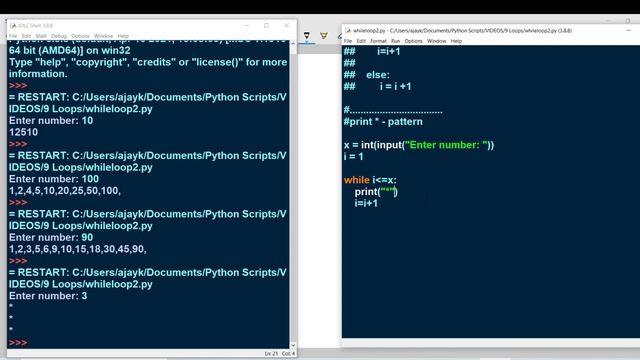Viewport: 640px width, 360px height.
Task: Open Options menu in whileloop2.py editor
Action: click(413, 41)
